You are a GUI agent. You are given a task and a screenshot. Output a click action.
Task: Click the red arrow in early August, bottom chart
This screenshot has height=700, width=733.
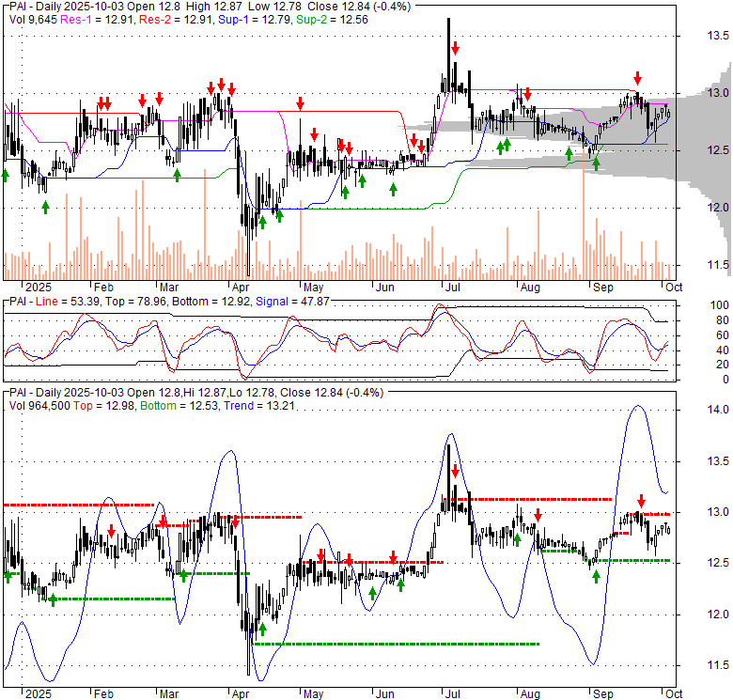(538, 515)
